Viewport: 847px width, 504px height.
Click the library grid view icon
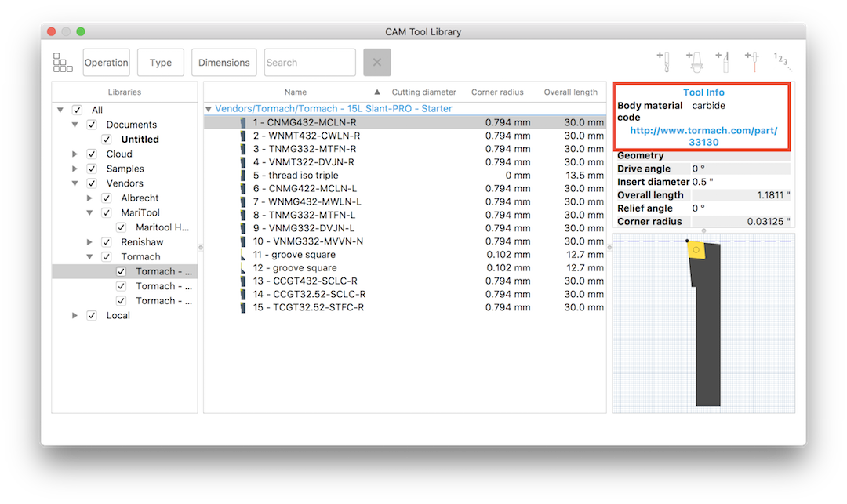coord(63,63)
